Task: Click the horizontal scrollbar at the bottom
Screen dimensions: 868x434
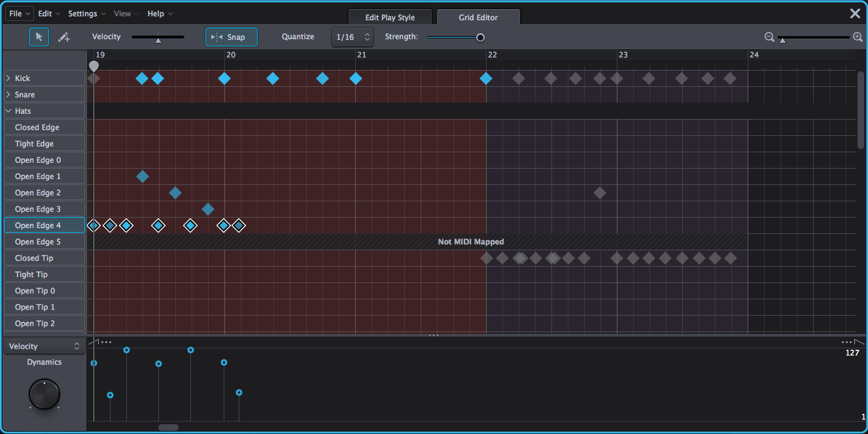Action: 167,427
